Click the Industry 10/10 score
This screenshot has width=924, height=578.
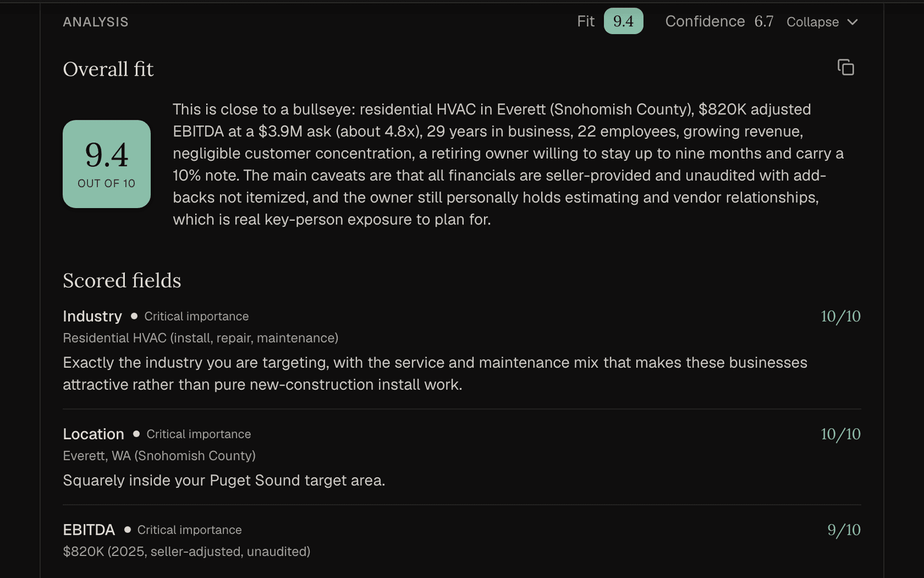coord(841,316)
